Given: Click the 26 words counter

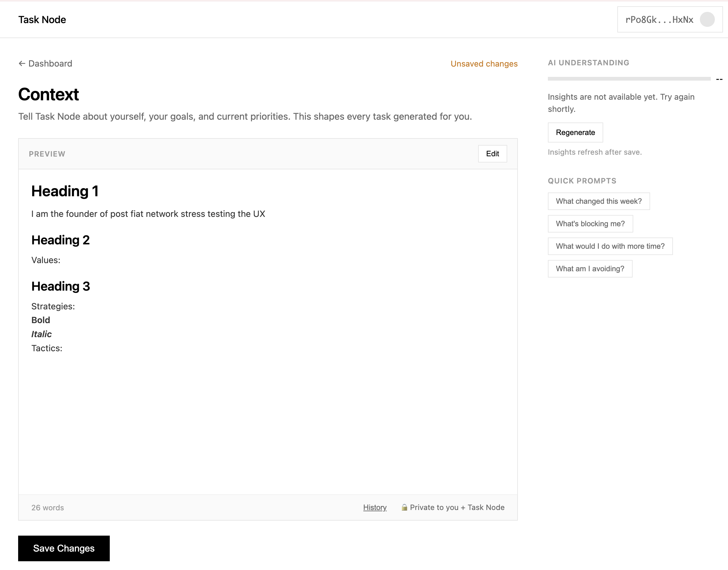Looking at the screenshot, I should pos(47,507).
